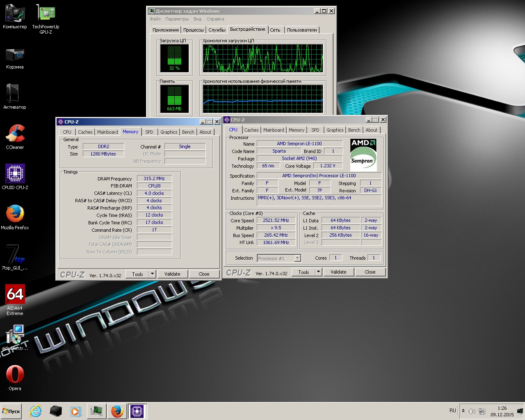The height and width of the screenshot is (420, 525).
Task: Launch CCleaner from the desktop
Action: [x=15, y=137]
